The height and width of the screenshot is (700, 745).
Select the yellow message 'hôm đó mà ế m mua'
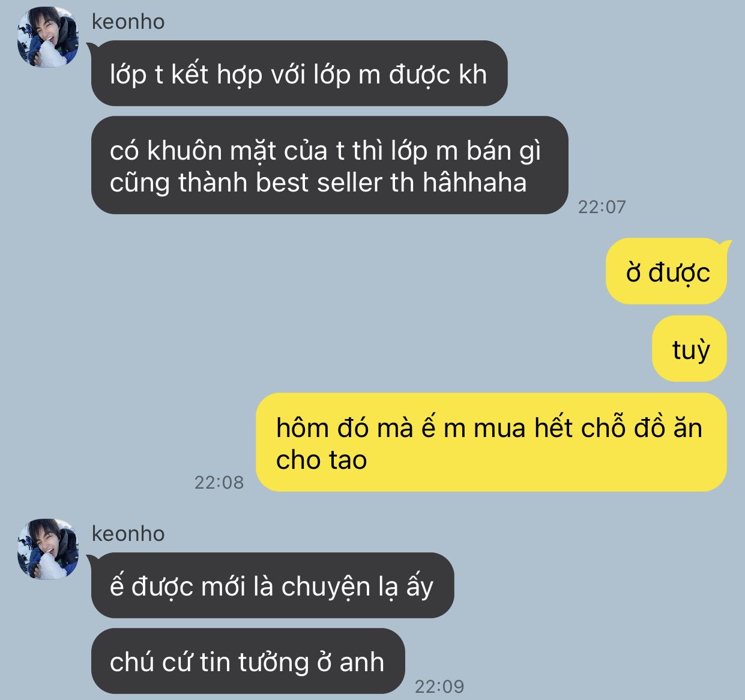click(x=492, y=442)
